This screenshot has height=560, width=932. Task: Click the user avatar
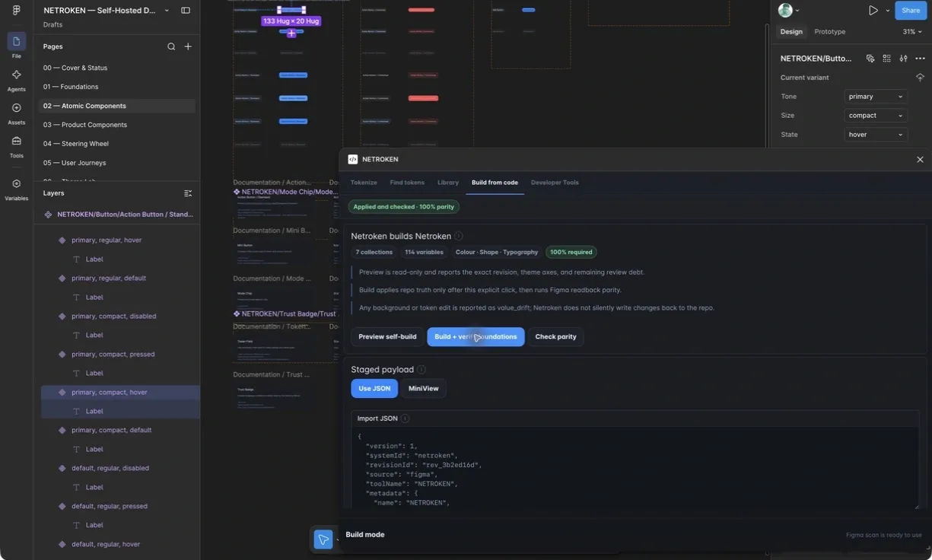click(x=785, y=11)
